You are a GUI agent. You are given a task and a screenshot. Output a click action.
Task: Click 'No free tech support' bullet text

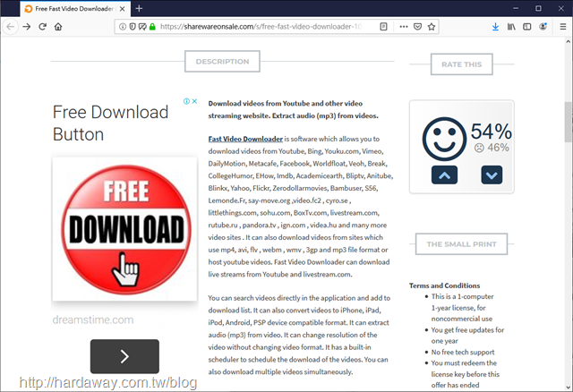(463, 353)
